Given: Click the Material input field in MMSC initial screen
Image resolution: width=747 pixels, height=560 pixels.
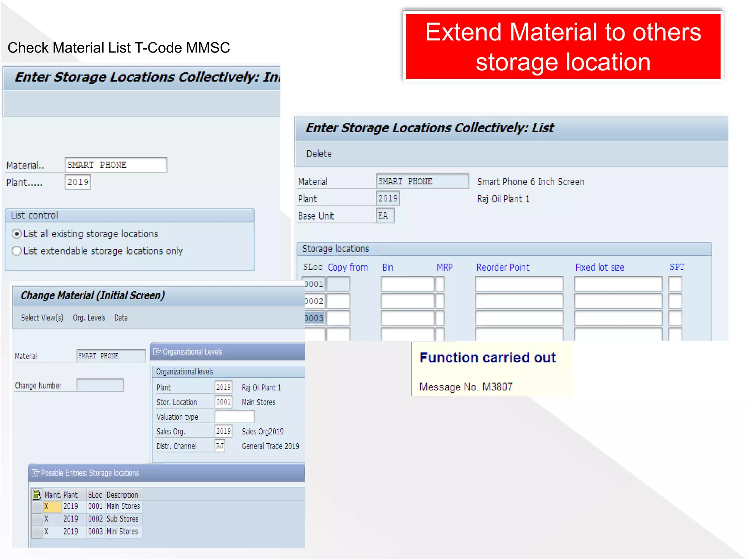Looking at the screenshot, I should coord(116,165).
